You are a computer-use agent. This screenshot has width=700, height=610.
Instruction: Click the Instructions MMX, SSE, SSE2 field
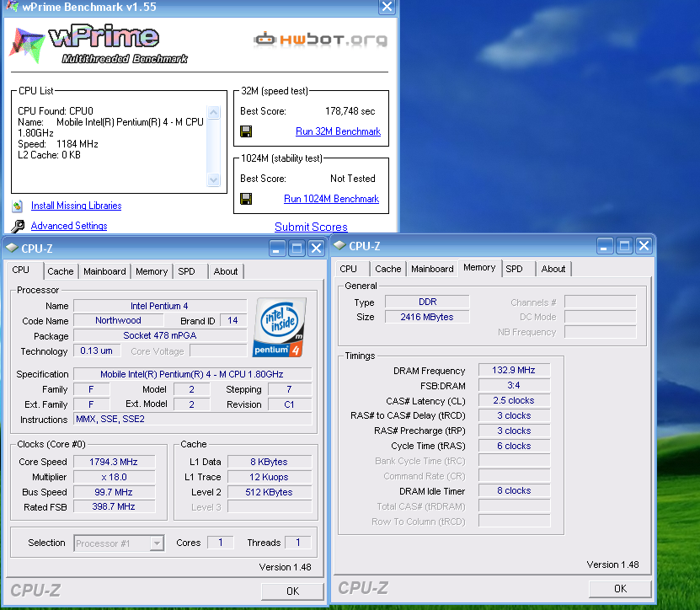(x=192, y=419)
